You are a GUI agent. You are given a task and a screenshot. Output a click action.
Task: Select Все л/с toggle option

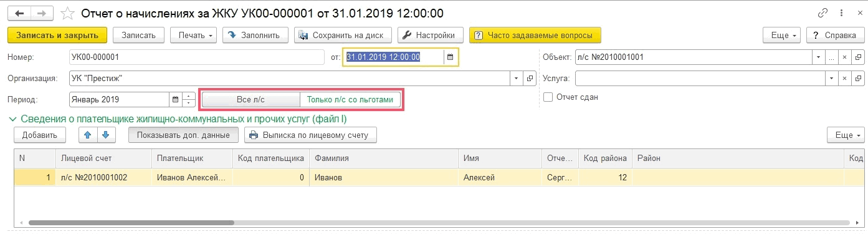coord(250,100)
